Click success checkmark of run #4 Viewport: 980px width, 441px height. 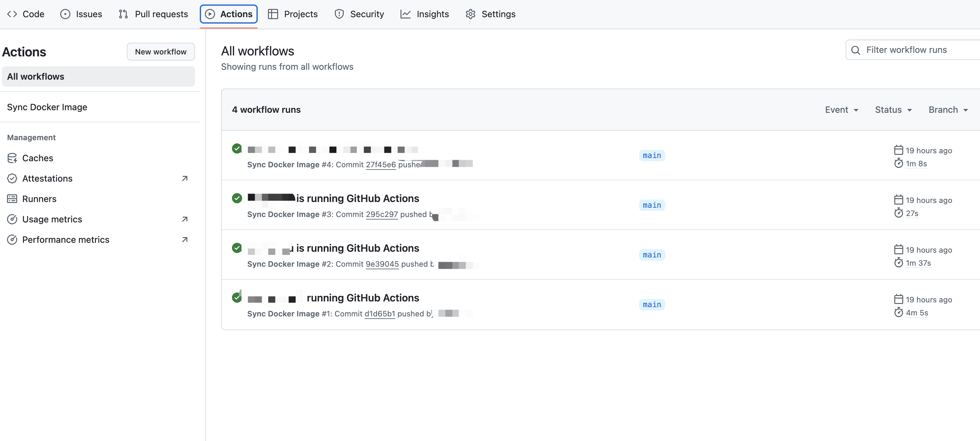point(237,149)
